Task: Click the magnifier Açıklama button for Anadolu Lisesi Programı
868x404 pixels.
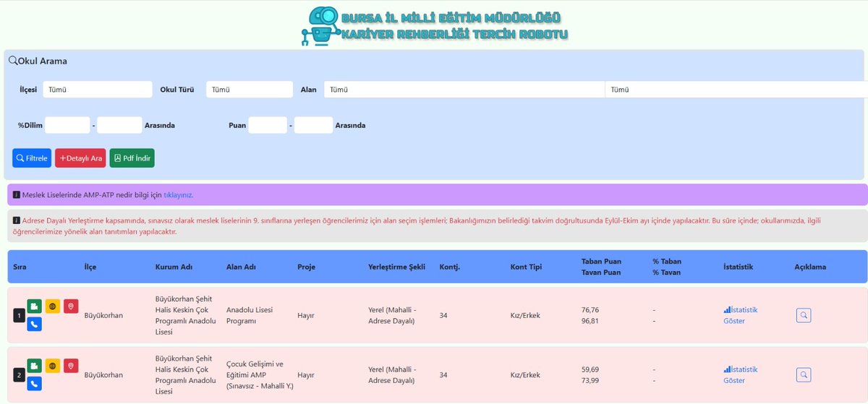Action: tap(804, 315)
